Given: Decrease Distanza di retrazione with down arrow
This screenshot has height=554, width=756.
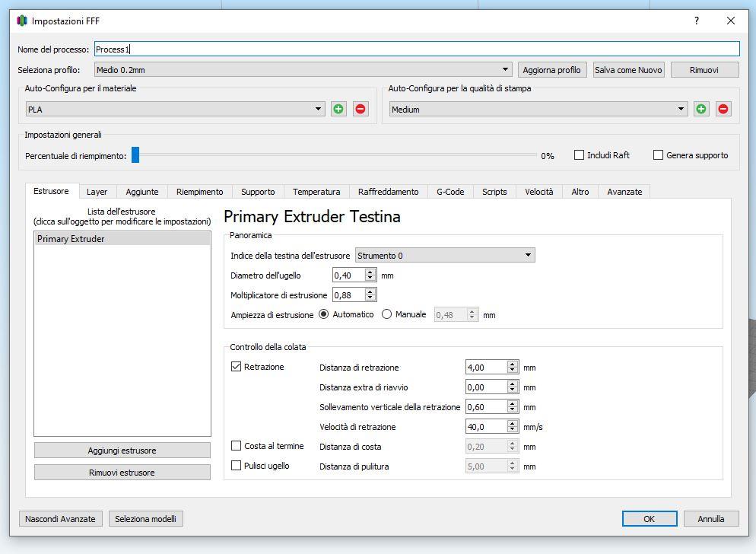Looking at the screenshot, I should click(513, 371).
